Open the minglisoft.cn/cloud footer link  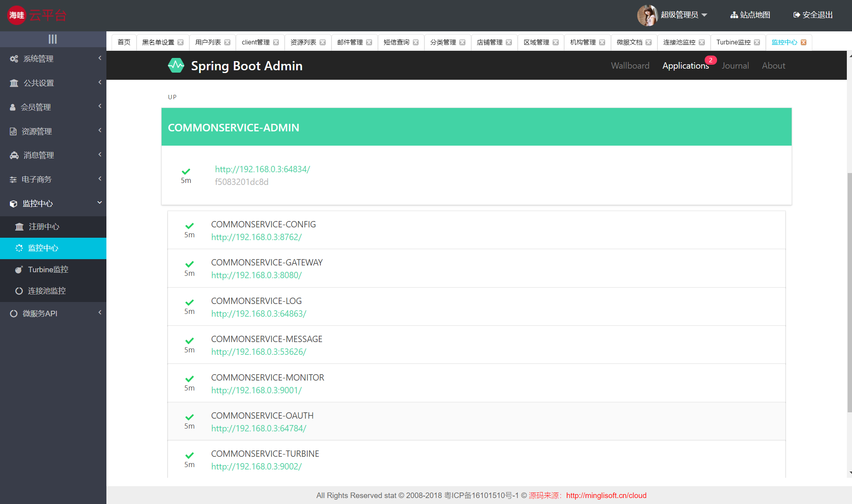click(606, 495)
